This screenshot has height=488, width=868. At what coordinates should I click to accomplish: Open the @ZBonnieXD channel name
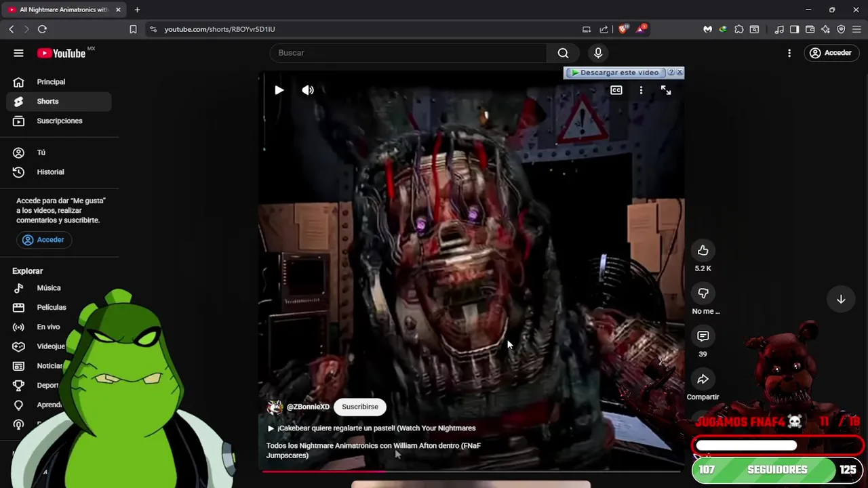tap(308, 407)
